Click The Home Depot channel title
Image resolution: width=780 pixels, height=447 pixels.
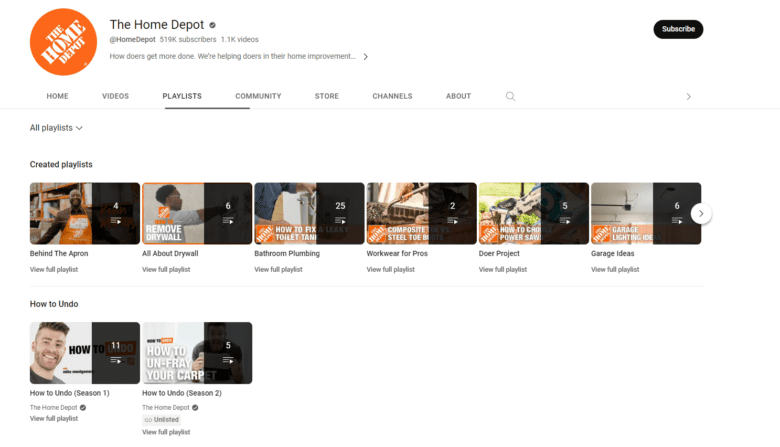(157, 25)
